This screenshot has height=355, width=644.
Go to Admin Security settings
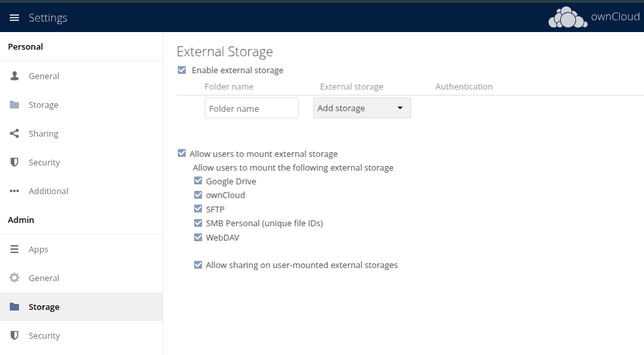tap(44, 335)
